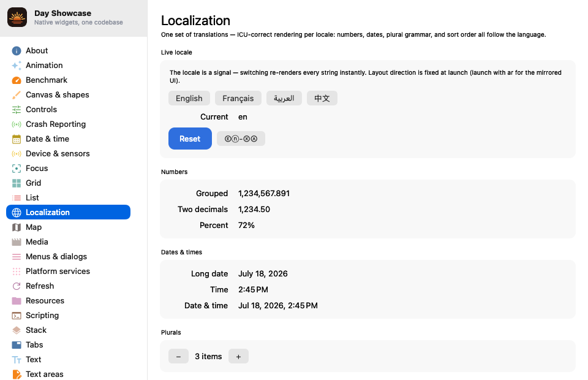Click the percent value 72%
Screen dimensions: 588x380
[246, 226]
